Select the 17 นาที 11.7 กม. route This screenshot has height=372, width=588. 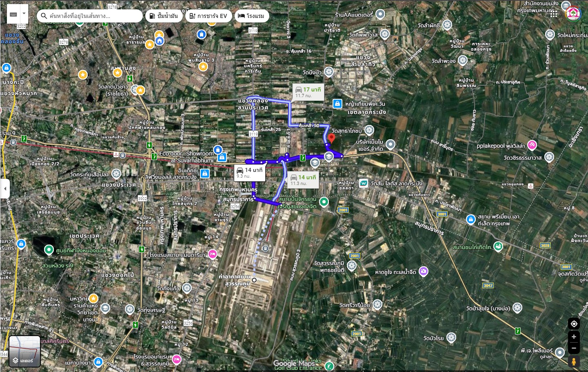click(x=308, y=92)
